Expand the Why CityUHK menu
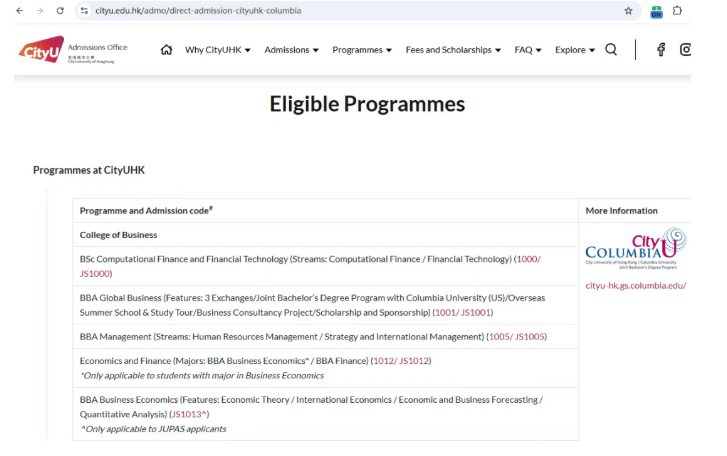The height and width of the screenshot is (456, 727). [x=217, y=50]
